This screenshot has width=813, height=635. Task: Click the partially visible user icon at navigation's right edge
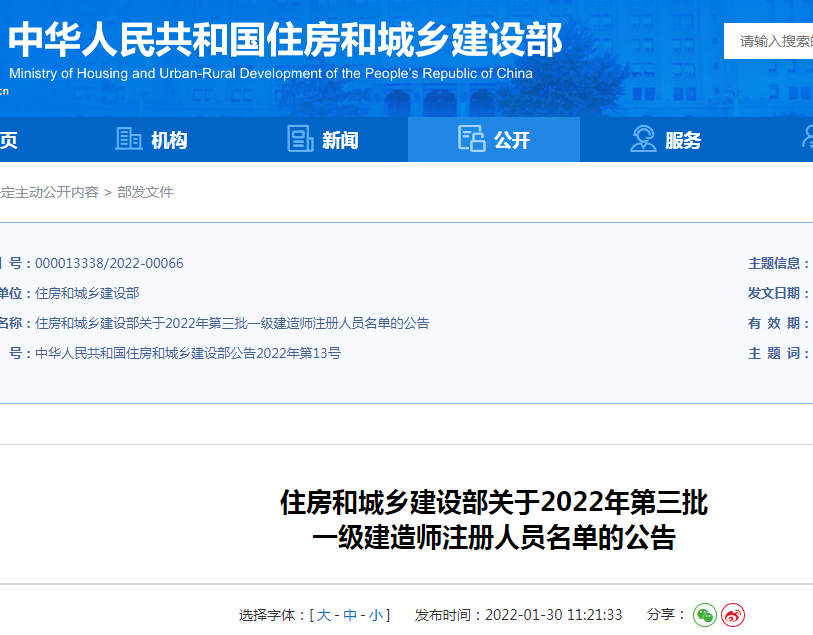click(x=808, y=139)
